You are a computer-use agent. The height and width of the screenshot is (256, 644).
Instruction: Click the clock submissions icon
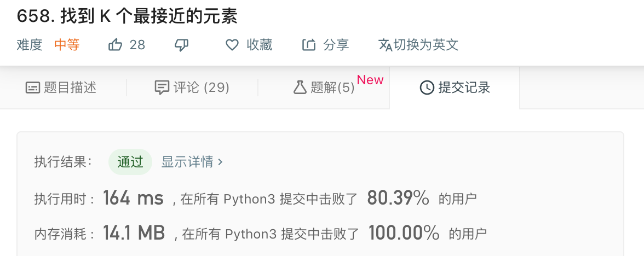tap(427, 88)
